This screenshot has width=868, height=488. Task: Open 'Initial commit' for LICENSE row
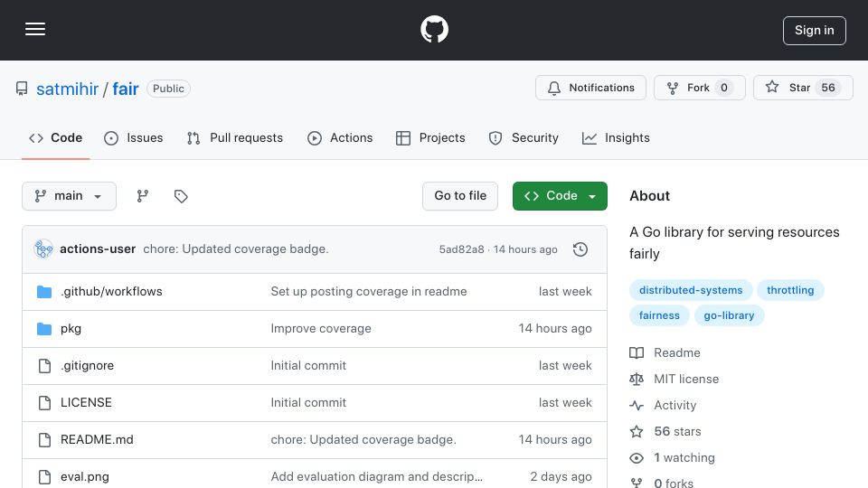[x=308, y=403]
